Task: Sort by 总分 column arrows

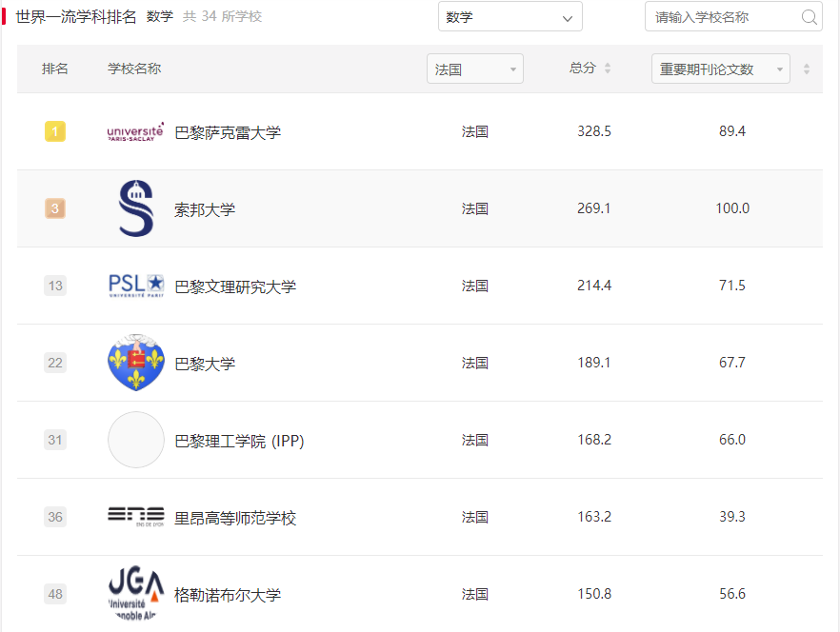Action: [608, 68]
